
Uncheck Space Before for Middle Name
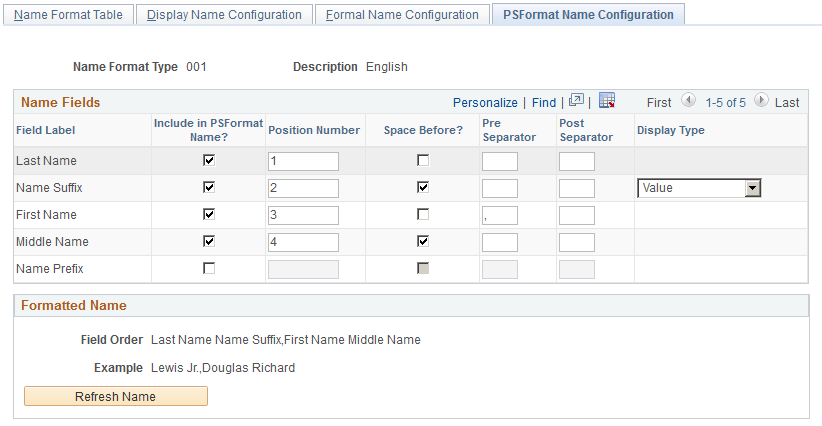[x=423, y=241]
